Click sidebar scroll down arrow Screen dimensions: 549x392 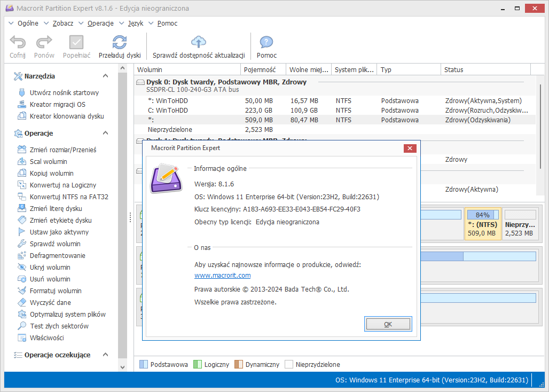click(122, 367)
